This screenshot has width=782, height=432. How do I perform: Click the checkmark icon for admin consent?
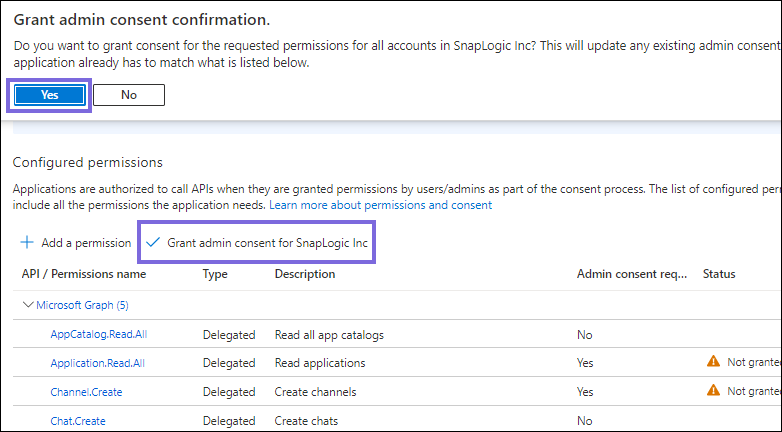coord(153,242)
